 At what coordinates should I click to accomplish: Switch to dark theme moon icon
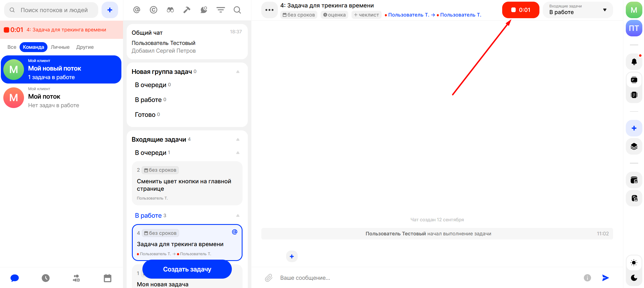pyautogui.click(x=634, y=278)
